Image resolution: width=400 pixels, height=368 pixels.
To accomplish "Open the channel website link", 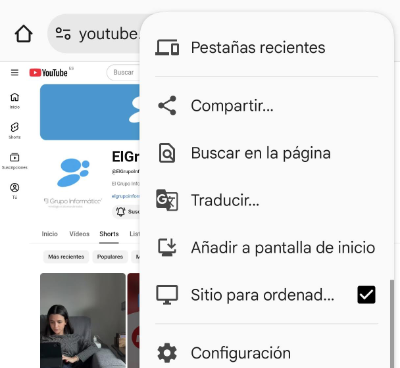I will click(126, 196).
